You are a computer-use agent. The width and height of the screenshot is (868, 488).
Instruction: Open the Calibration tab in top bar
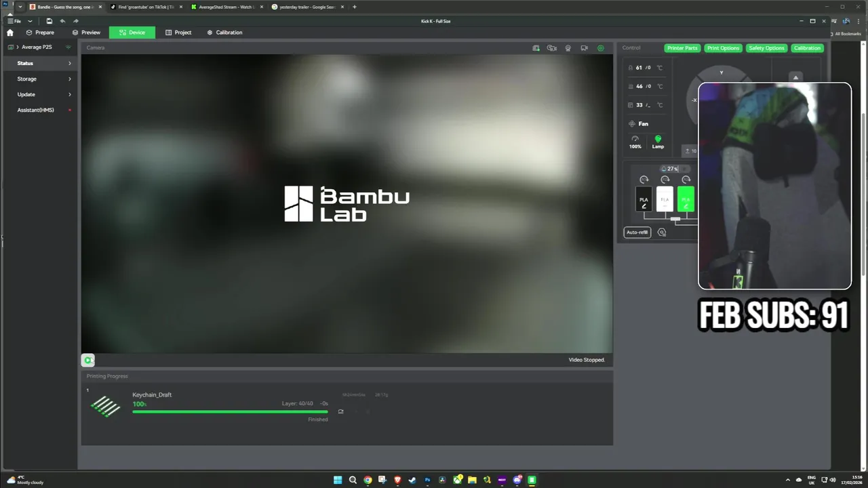click(224, 33)
